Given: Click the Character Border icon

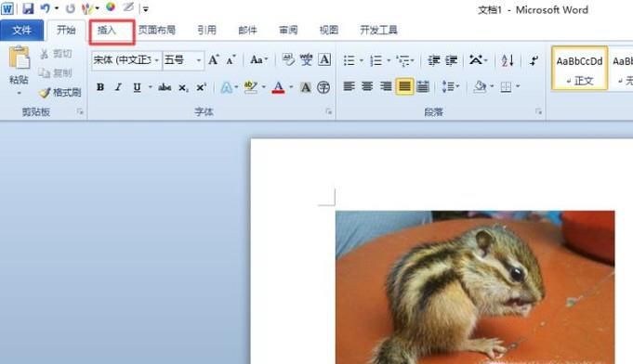Looking at the screenshot, I should (324, 60).
